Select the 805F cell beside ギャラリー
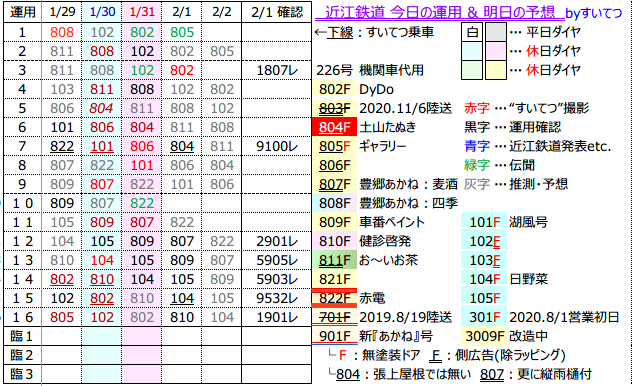Screen dimensions: 632x386 coord(335,146)
